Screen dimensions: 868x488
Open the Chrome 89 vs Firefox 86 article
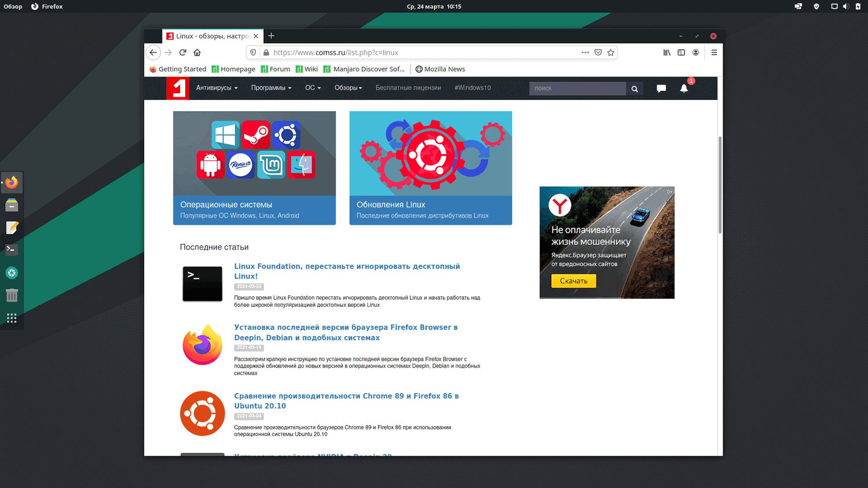click(347, 401)
